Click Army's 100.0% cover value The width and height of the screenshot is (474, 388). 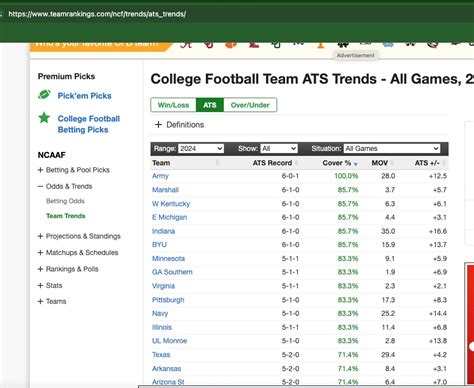(x=346, y=176)
